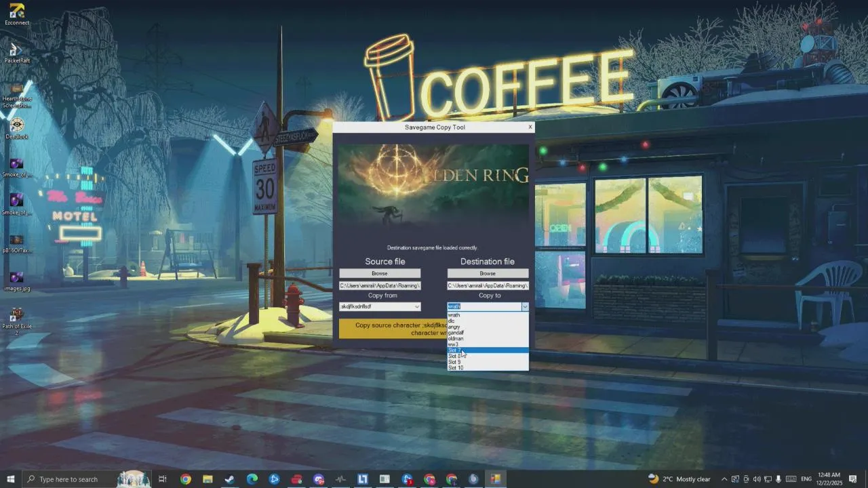Viewport: 868px width, 488px height.
Task: Open Ezconnect desktop shortcut
Action: pos(17,14)
